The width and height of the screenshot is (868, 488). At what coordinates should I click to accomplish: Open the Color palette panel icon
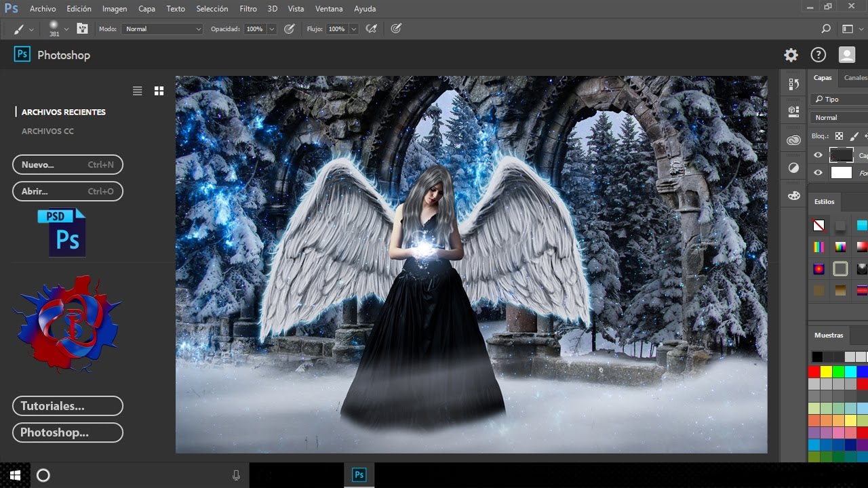coord(793,196)
